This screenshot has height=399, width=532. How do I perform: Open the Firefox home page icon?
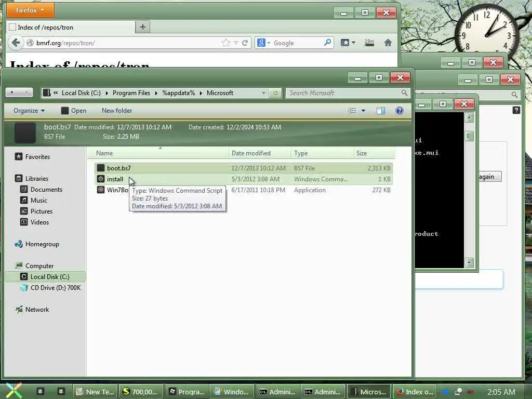pyautogui.click(x=388, y=43)
